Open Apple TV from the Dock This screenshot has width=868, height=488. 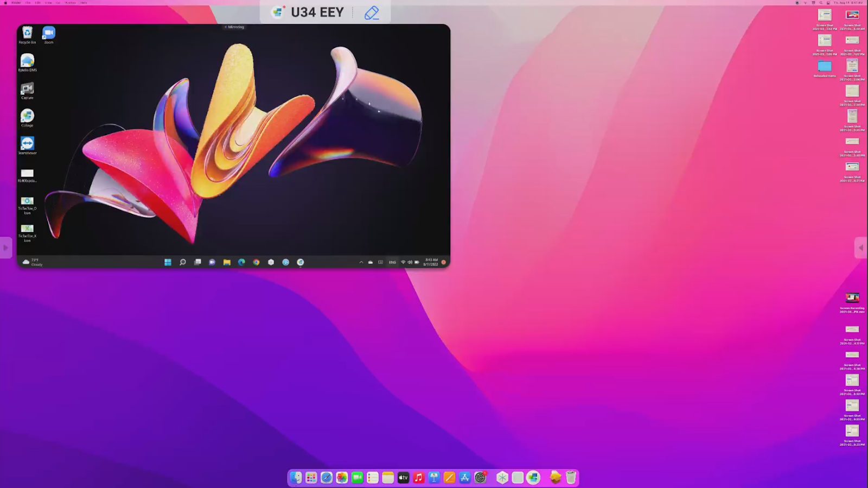point(403,478)
